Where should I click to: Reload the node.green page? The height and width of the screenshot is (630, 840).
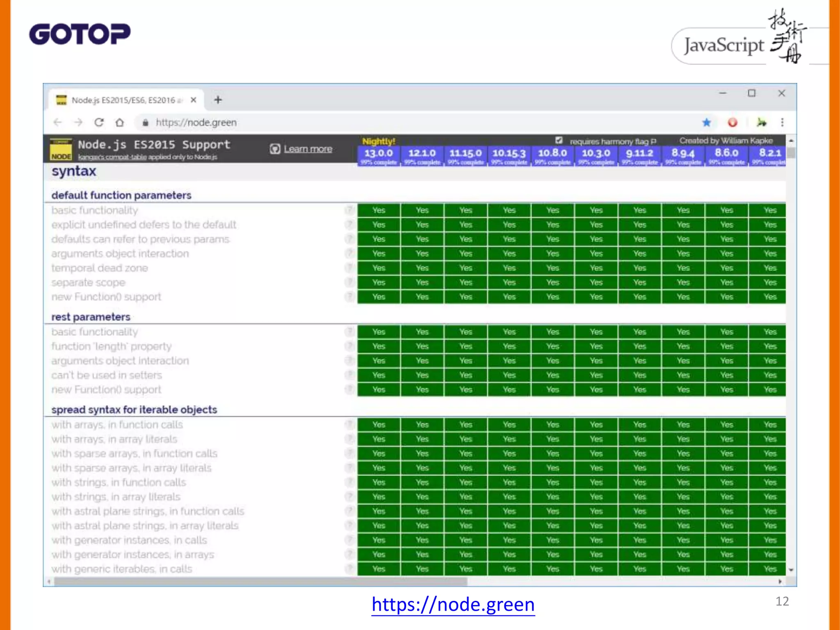coord(99,122)
